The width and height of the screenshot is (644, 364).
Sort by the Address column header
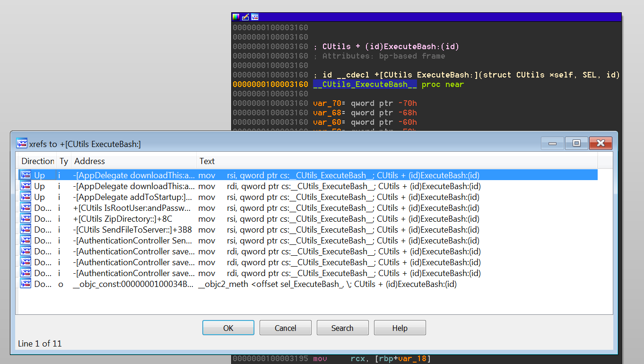[x=134, y=161]
